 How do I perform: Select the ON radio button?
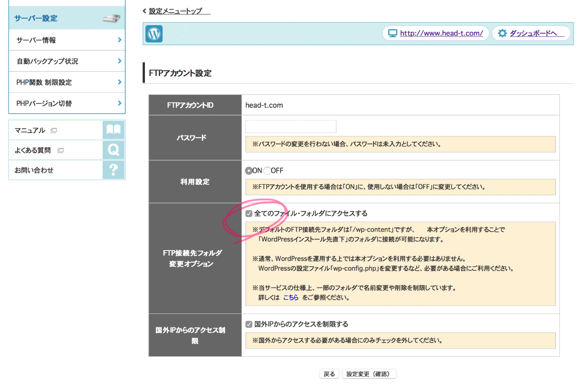tap(249, 170)
